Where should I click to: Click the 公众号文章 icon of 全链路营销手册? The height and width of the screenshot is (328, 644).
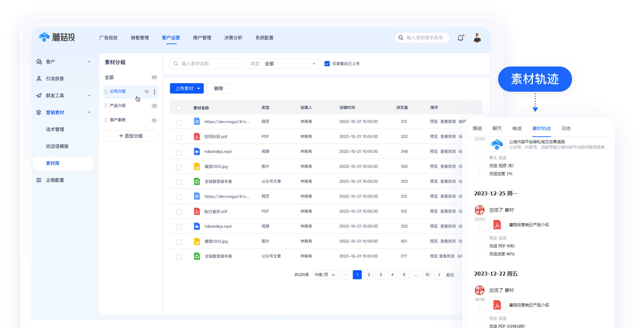(197, 181)
